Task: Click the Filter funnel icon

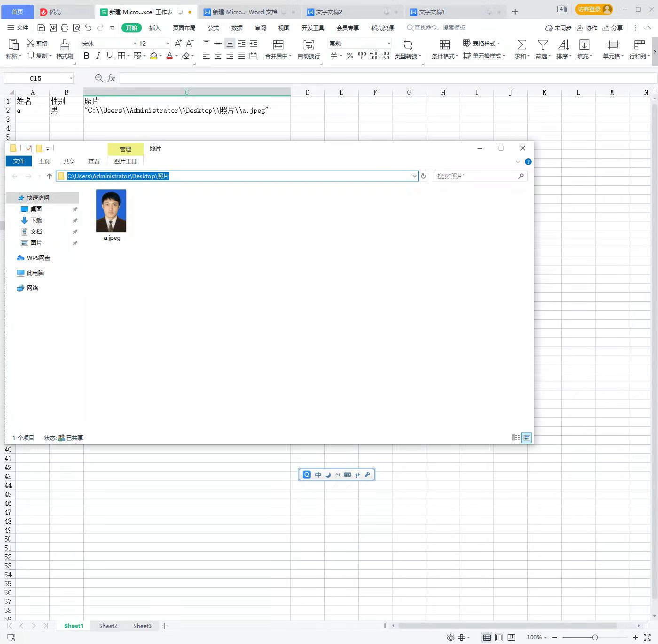Action: 543,45
